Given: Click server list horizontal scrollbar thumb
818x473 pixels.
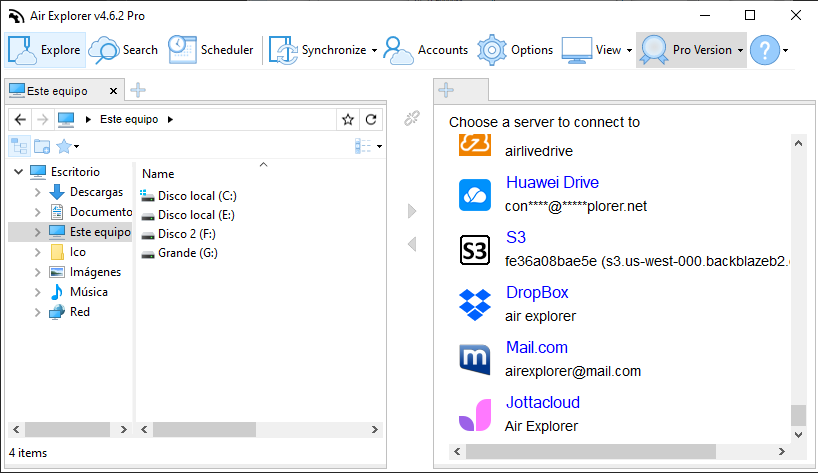Looking at the screenshot, I should coord(591,452).
